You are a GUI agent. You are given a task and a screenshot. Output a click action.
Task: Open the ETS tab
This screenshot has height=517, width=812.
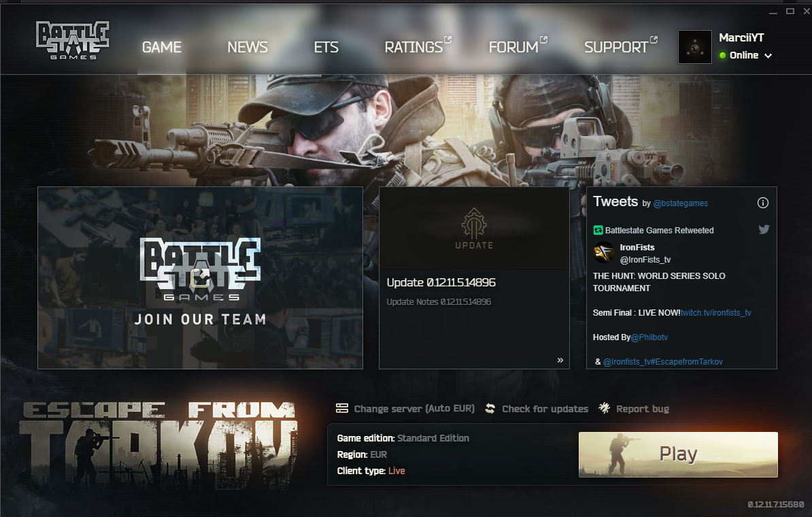coord(326,47)
